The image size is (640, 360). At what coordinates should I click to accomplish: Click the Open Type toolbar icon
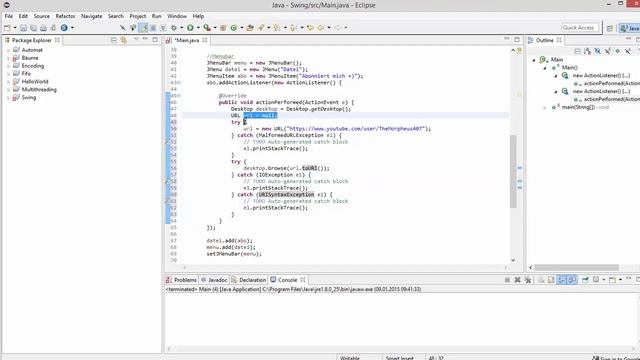(250, 28)
